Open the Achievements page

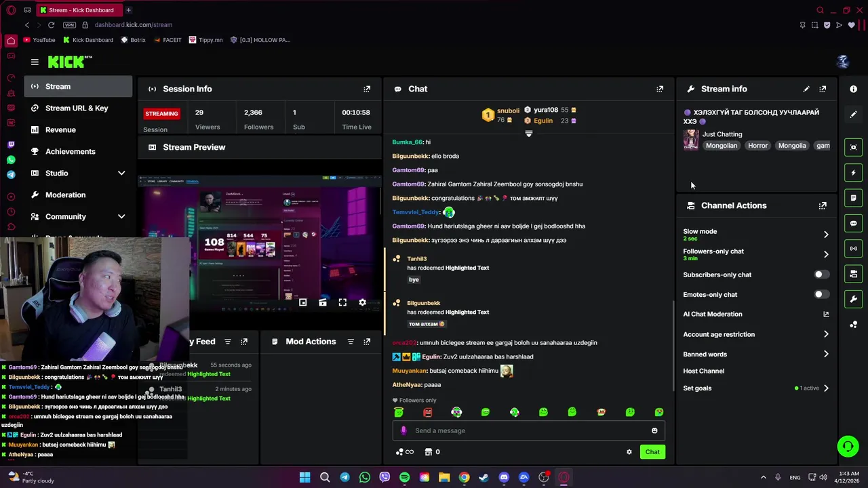[79, 151]
